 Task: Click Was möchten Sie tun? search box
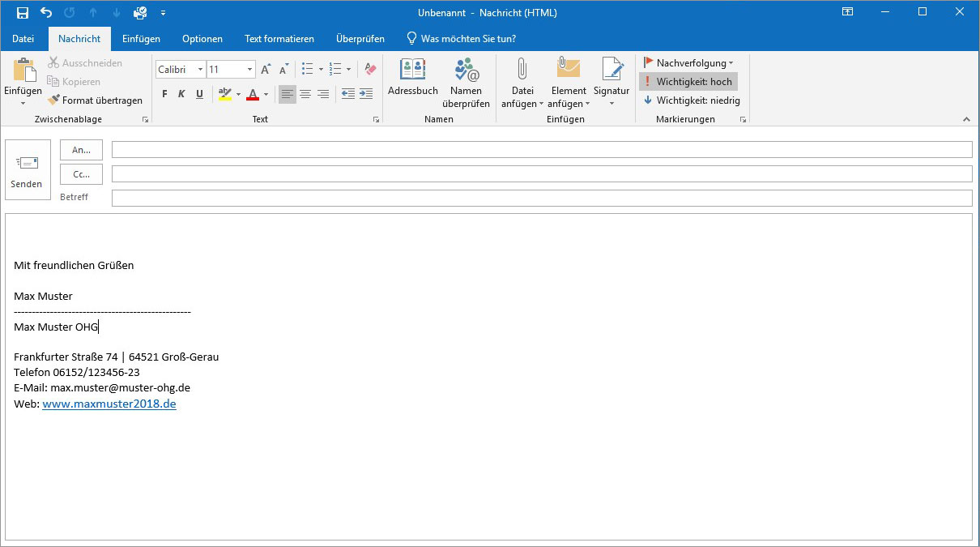click(x=461, y=38)
